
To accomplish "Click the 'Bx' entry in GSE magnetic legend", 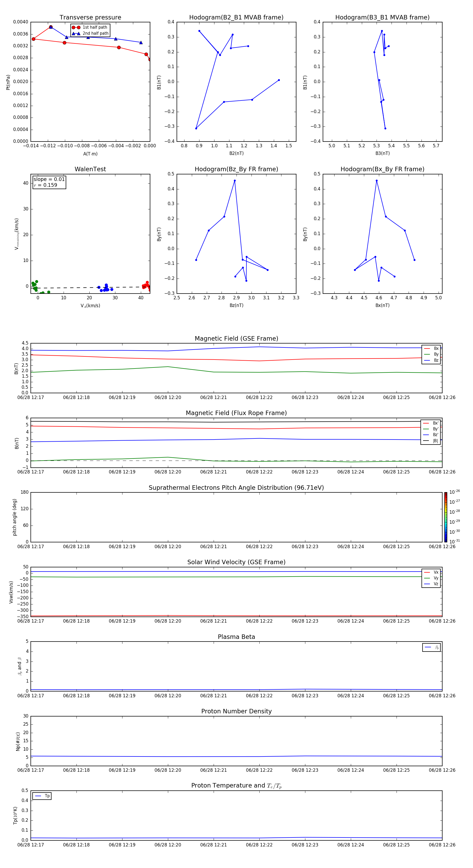I will 431,349.
